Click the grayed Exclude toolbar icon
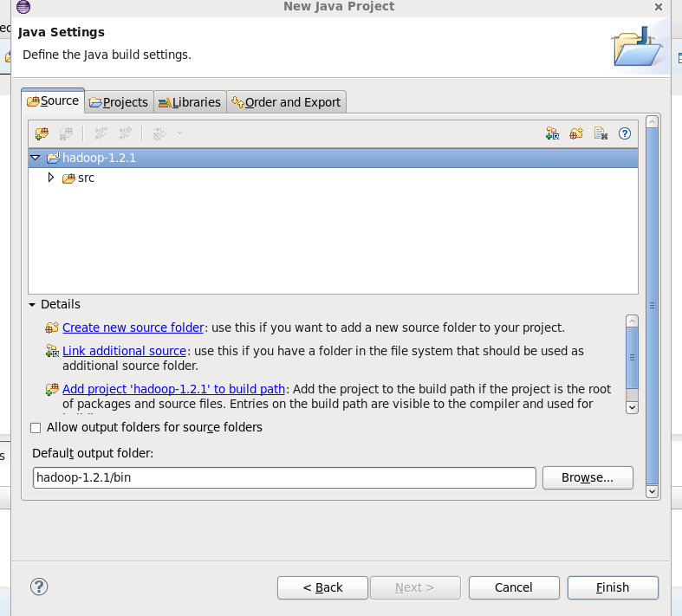The width and height of the screenshot is (682, 616). click(x=101, y=133)
